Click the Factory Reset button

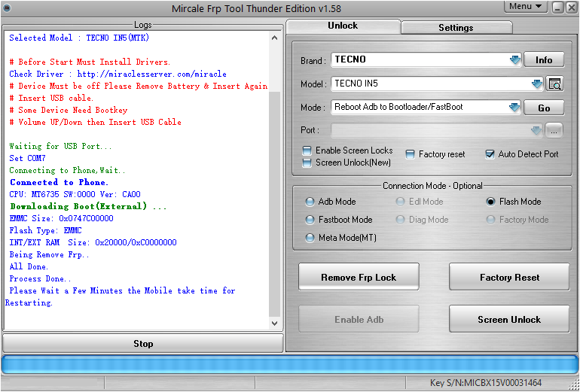(509, 277)
